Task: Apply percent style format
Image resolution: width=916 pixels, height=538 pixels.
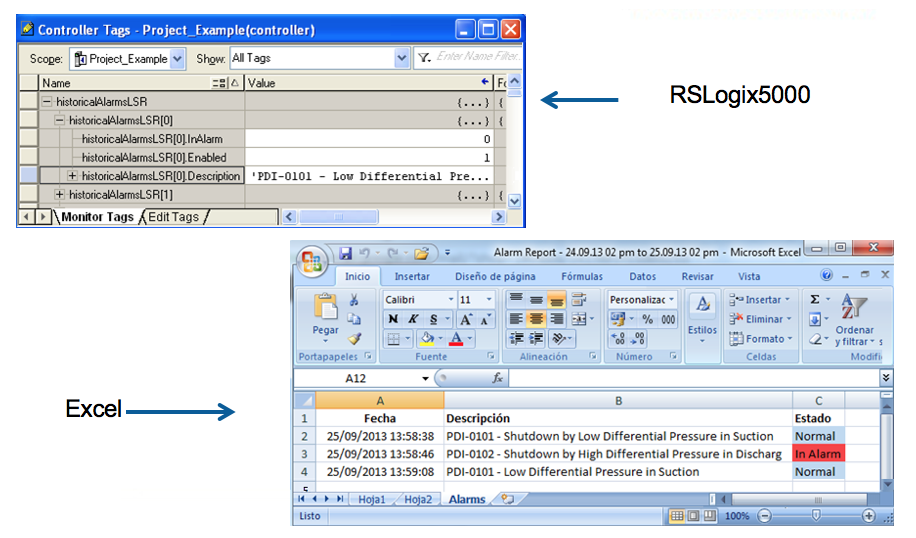Action: point(647,319)
